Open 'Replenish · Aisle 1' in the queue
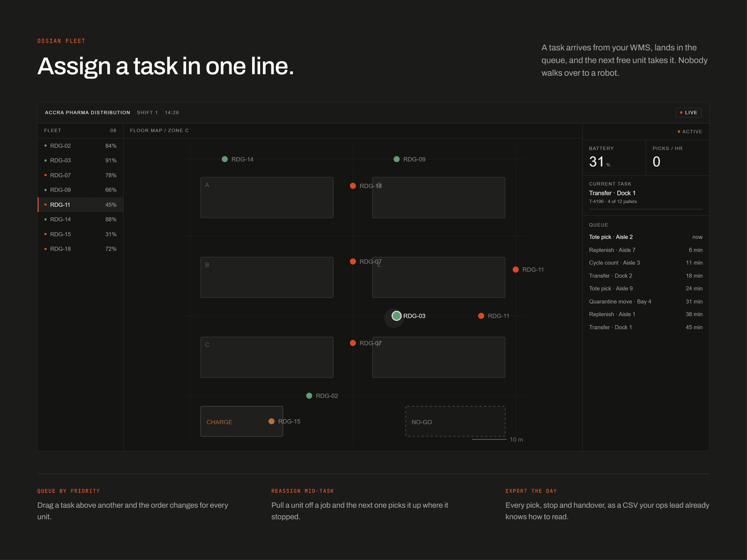Screen dimensions: 747x560 [x=646, y=314]
